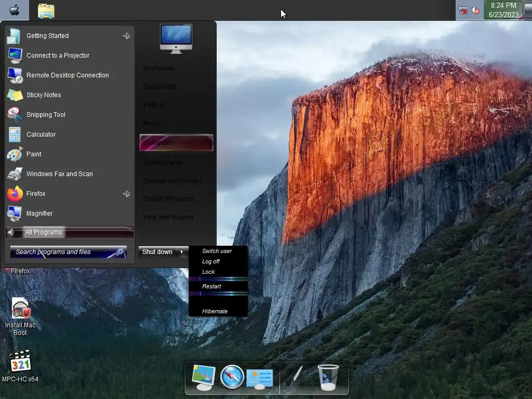This screenshot has height=399, width=532.
Task: Open Remote Desktop Connection
Action: pyautogui.click(x=70, y=75)
